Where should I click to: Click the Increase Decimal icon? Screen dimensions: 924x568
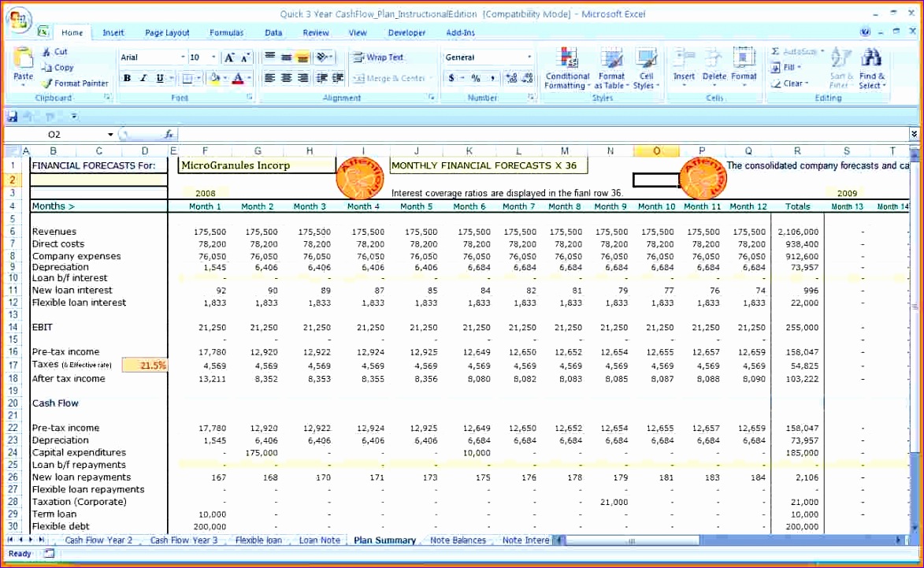[x=510, y=78]
